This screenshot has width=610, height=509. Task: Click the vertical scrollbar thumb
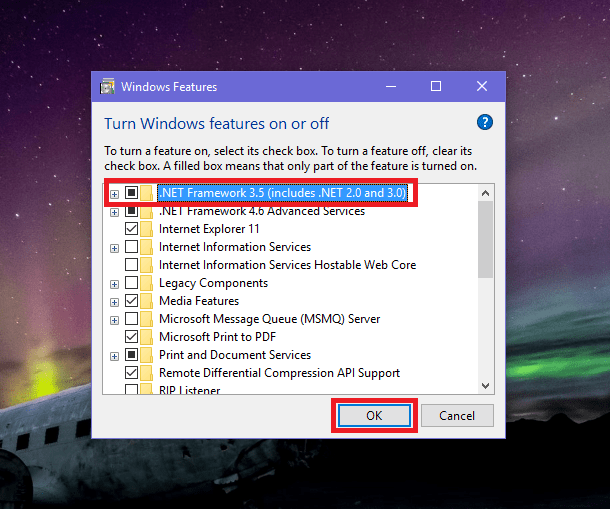click(x=485, y=239)
